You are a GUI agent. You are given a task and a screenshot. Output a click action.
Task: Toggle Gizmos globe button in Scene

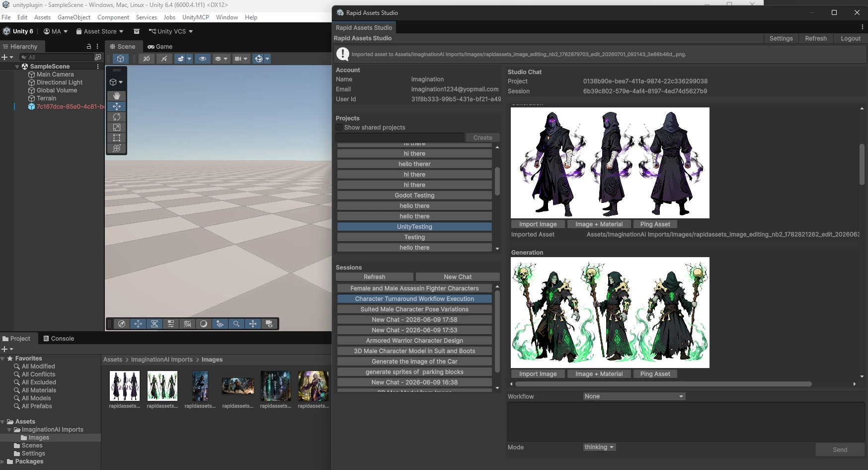[258, 59]
